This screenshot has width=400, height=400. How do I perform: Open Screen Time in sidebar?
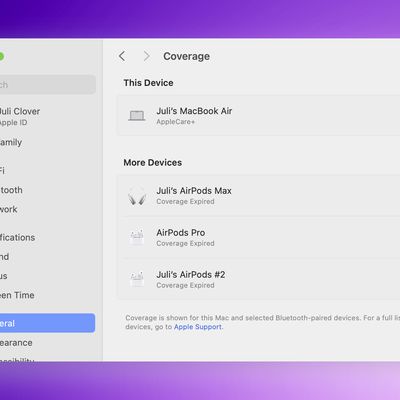[17, 295]
